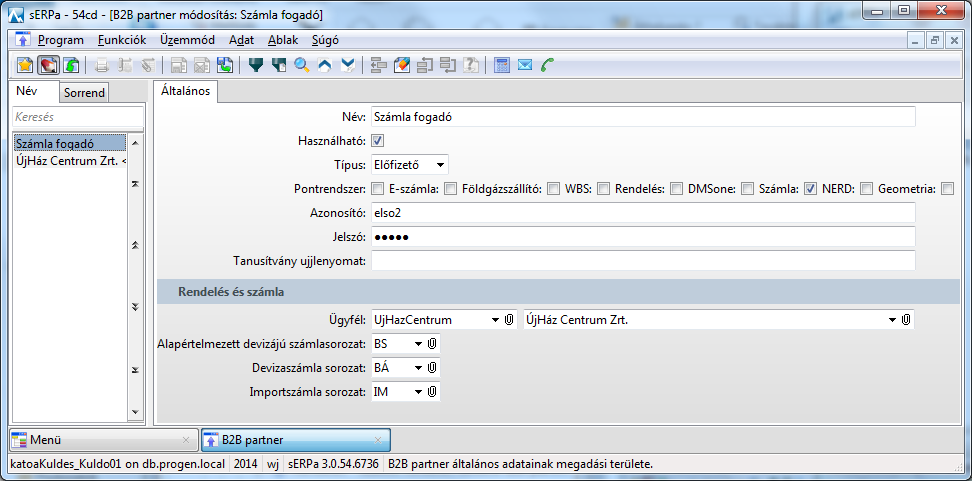The image size is (972, 481).
Task: Click the green phone handset icon
Action: tap(547, 66)
